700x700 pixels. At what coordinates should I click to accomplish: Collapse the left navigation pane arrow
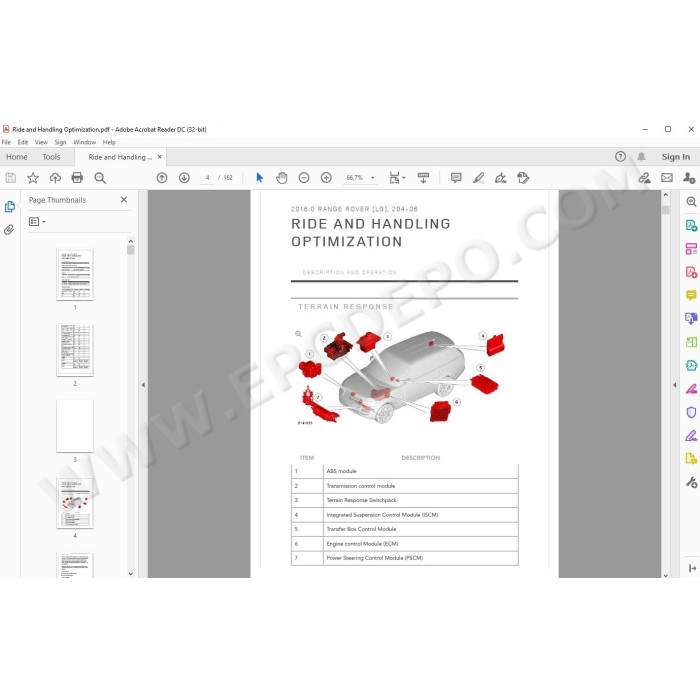point(143,384)
